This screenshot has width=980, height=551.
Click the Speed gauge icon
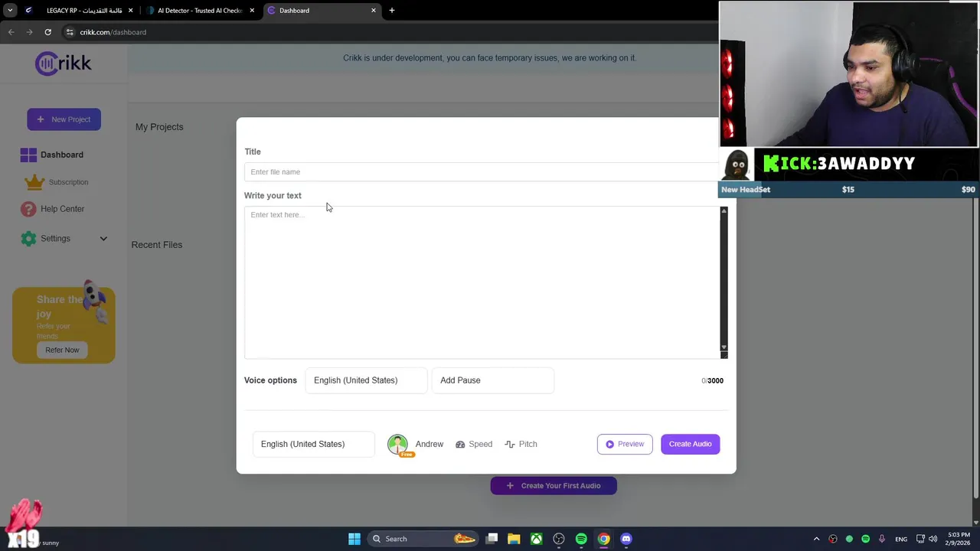pyautogui.click(x=460, y=444)
